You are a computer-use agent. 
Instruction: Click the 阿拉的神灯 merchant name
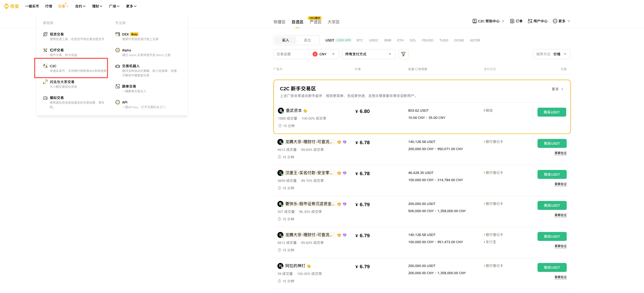point(295,266)
